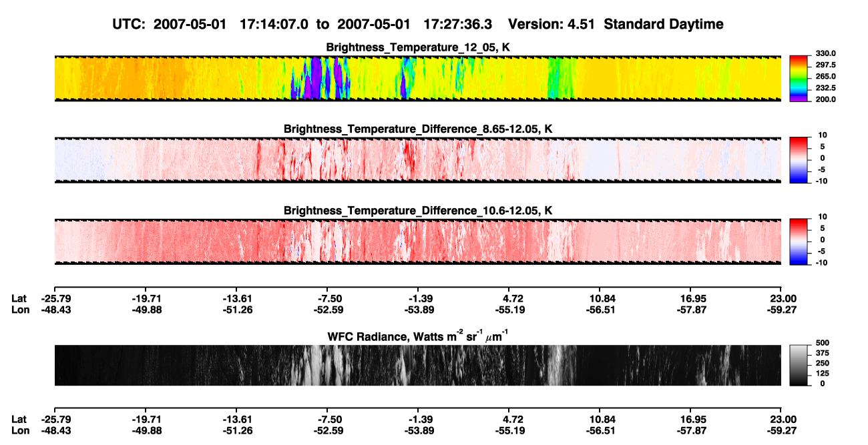Screen dimensions: 868x445
Task: Click longitude -51.26 on the bottom axis
Action: coord(238,430)
